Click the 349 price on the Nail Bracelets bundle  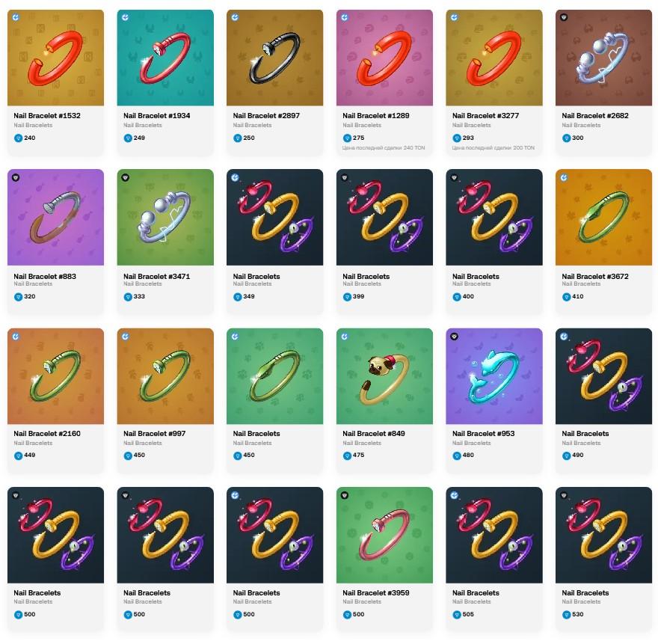[x=249, y=296]
